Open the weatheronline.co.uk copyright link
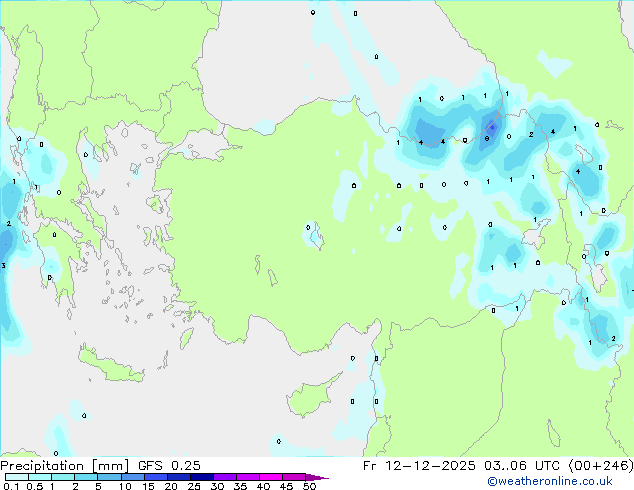Image resolution: width=634 pixels, height=490 pixels. click(550, 481)
